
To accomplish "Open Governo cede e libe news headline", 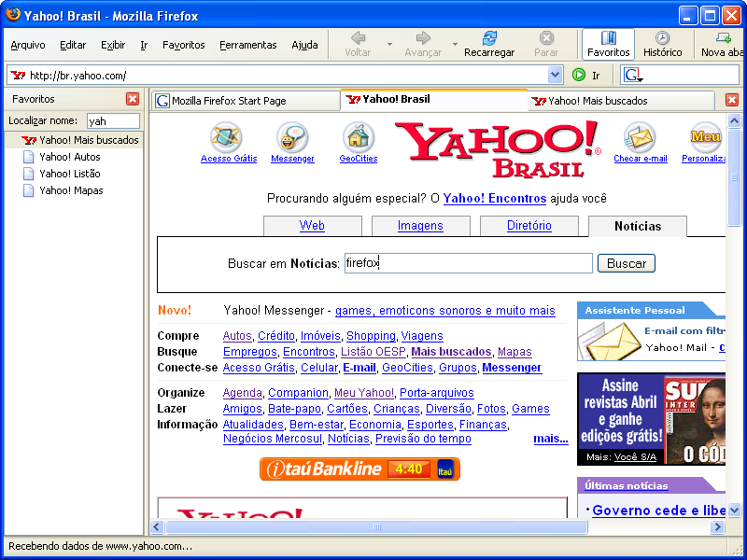I will 658,510.
